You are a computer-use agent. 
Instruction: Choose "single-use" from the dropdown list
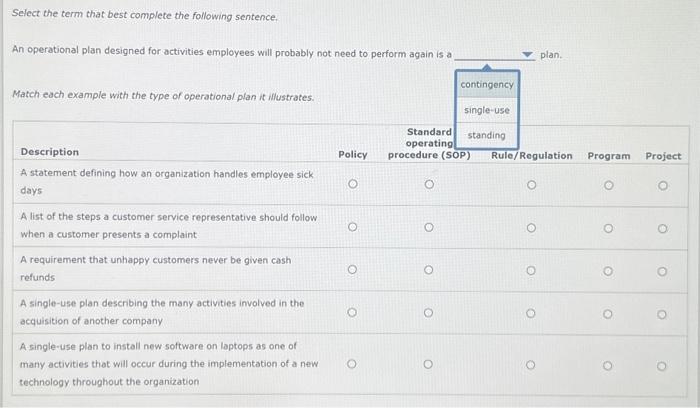pos(487,110)
